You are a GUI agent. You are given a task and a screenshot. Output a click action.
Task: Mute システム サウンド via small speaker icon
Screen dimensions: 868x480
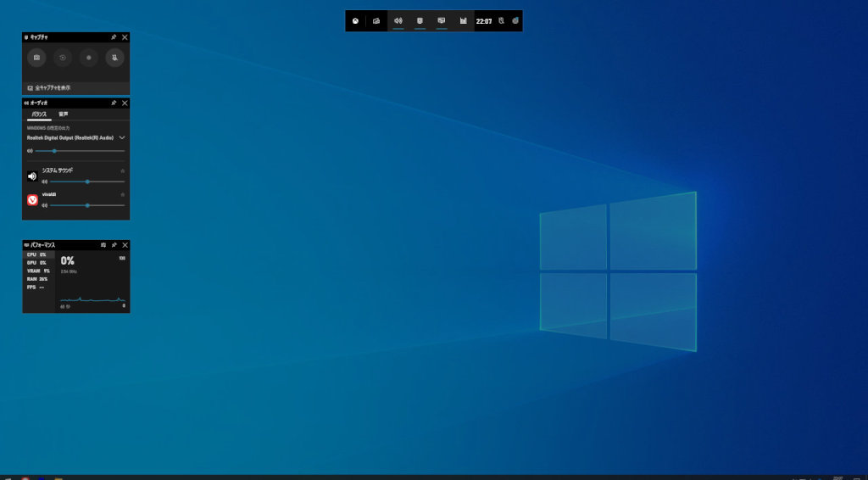(45, 181)
